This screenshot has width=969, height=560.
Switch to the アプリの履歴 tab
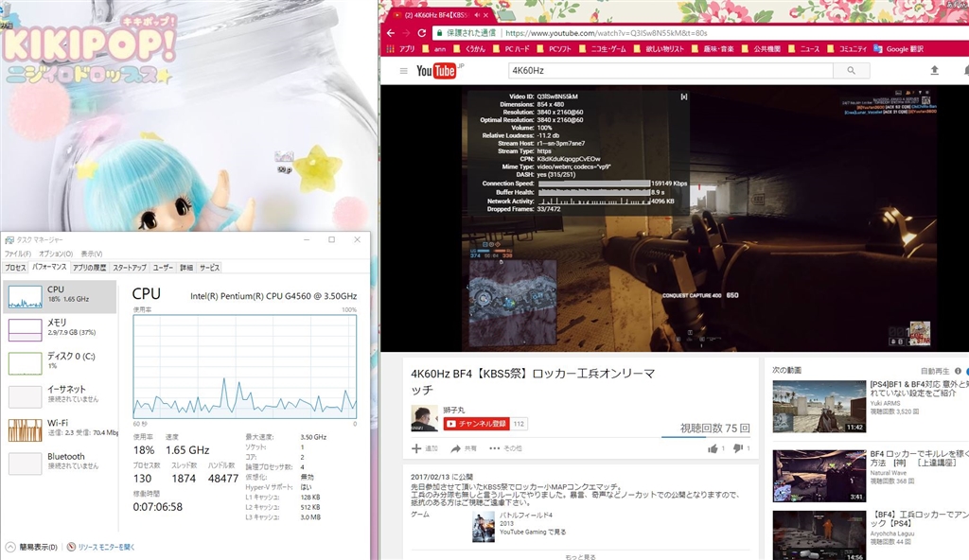[x=89, y=268]
